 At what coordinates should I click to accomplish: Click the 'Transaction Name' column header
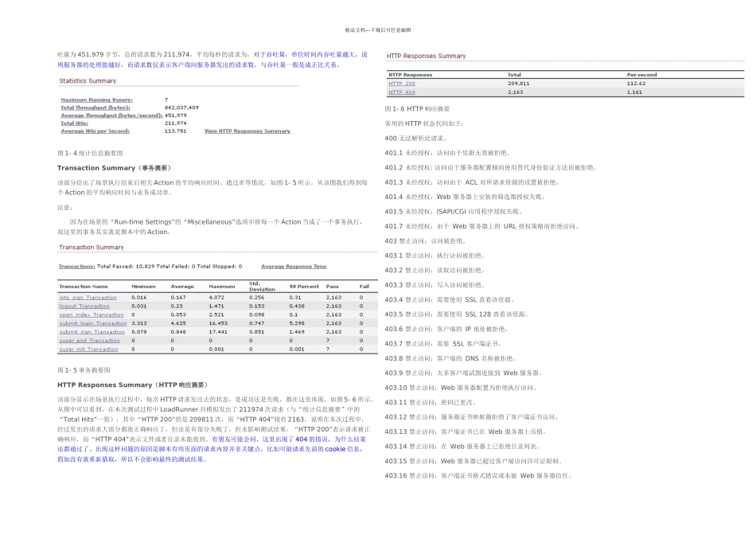tap(83, 287)
